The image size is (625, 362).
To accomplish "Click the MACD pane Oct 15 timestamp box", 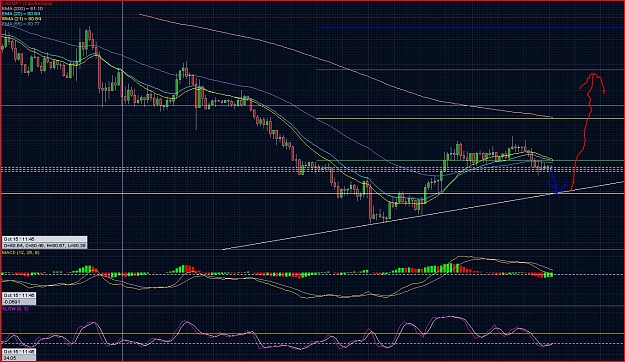I will pyautogui.click(x=19, y=295).
